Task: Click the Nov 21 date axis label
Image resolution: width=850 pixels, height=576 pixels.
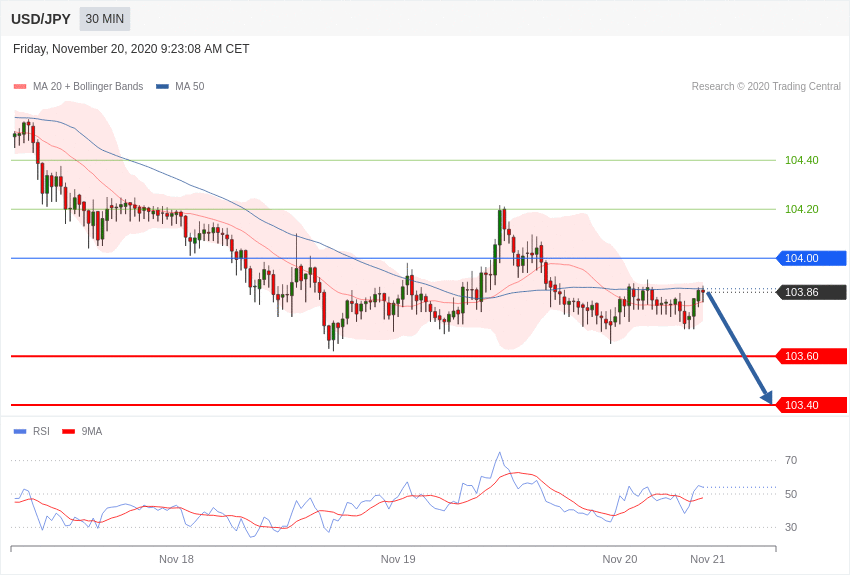Action: pyautogui.click(x=707, y=559)
